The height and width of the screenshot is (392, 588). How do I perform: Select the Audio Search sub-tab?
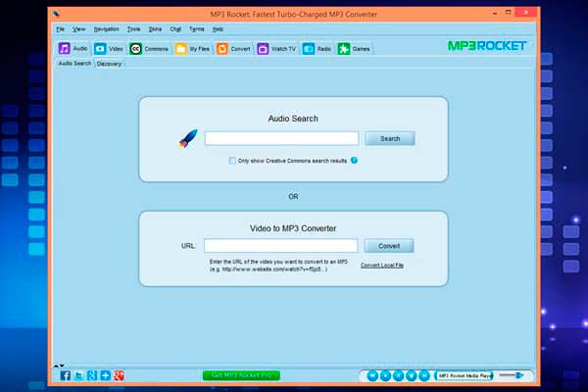click(74, 64)
